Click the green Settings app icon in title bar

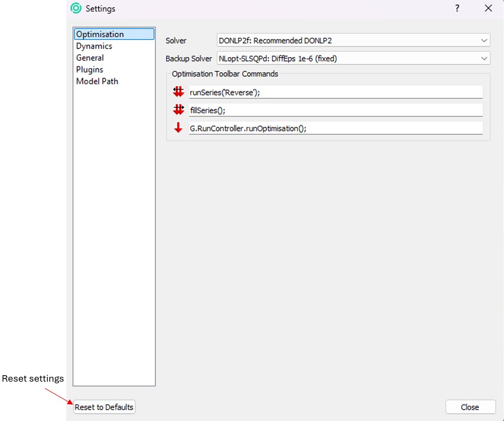point(77,9)
